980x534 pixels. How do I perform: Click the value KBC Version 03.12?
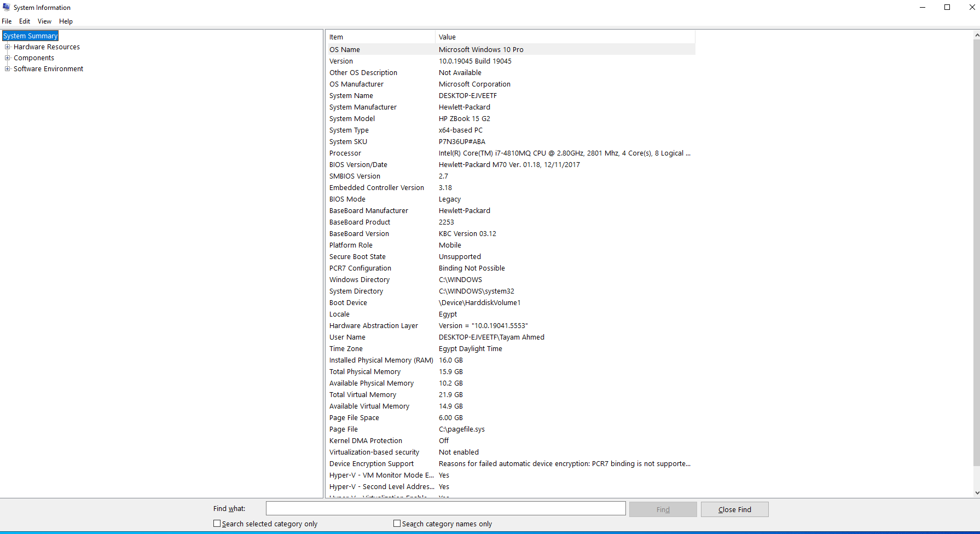pos(467,234)
